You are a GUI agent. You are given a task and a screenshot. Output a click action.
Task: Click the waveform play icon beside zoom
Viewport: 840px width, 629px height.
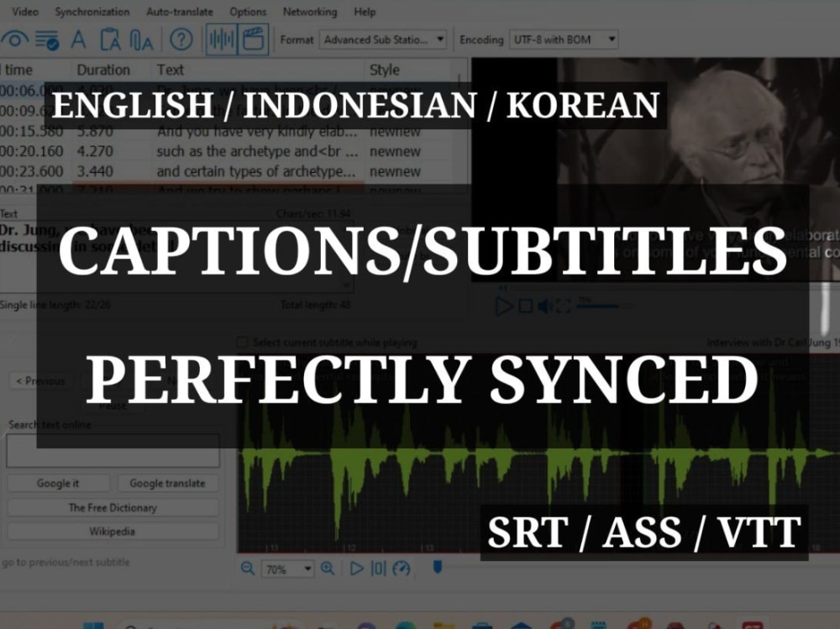tap(356, 569)
